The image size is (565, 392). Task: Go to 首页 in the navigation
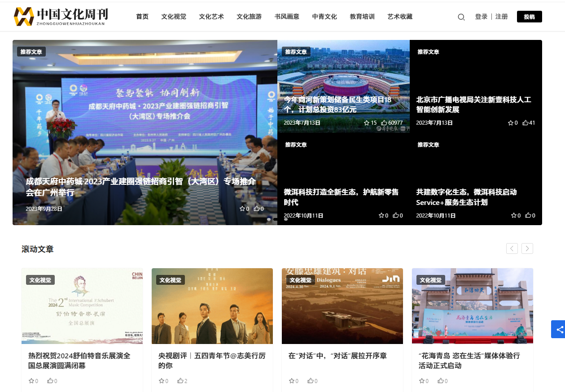[142, 17]
